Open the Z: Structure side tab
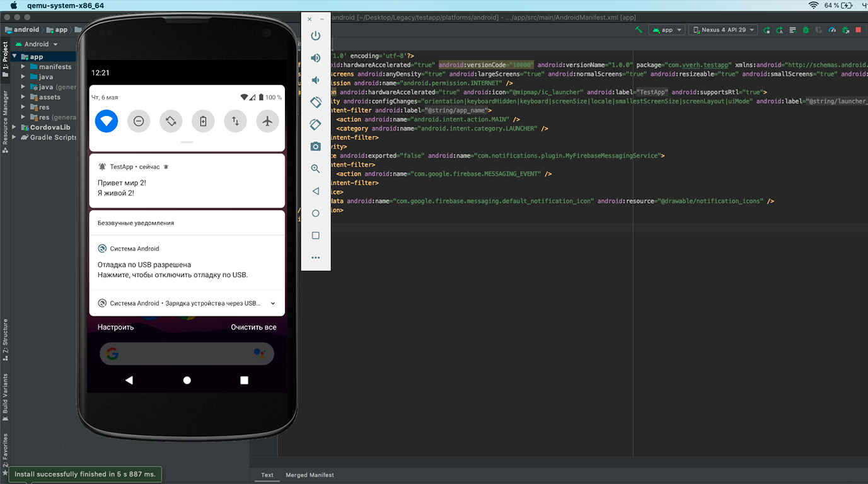Image resolution: width=868 pixels, height=484 pixels. pos(5,340)
